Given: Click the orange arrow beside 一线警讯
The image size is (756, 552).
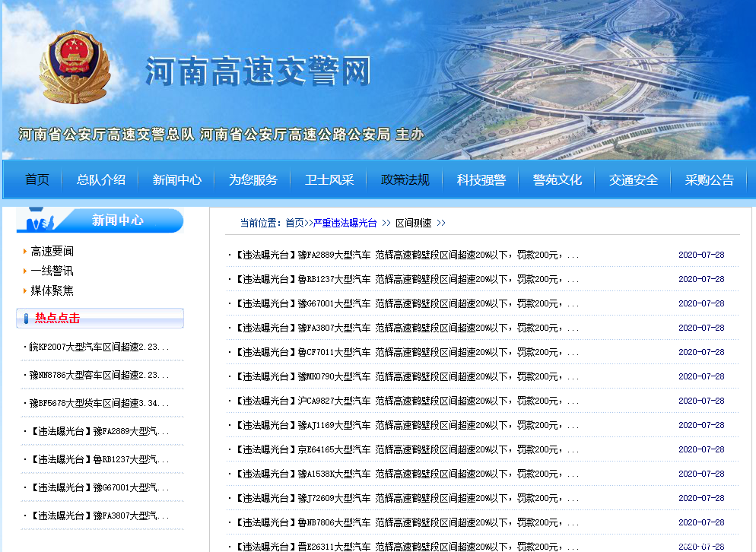Looking at the screenshot, I should pyautogui.click(x=24, y=271).
